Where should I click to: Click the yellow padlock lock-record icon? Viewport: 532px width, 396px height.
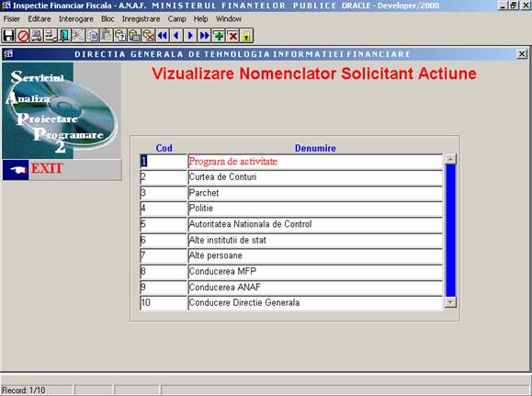246,36
